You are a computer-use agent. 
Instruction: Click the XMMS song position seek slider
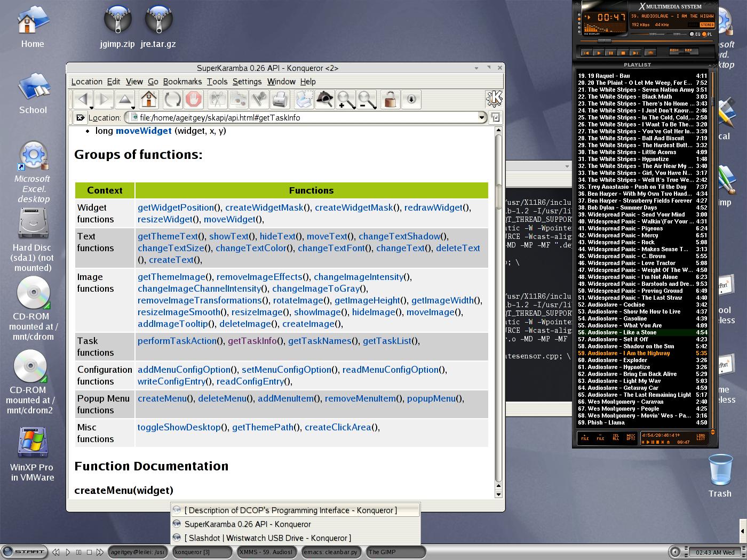[646, 41]
